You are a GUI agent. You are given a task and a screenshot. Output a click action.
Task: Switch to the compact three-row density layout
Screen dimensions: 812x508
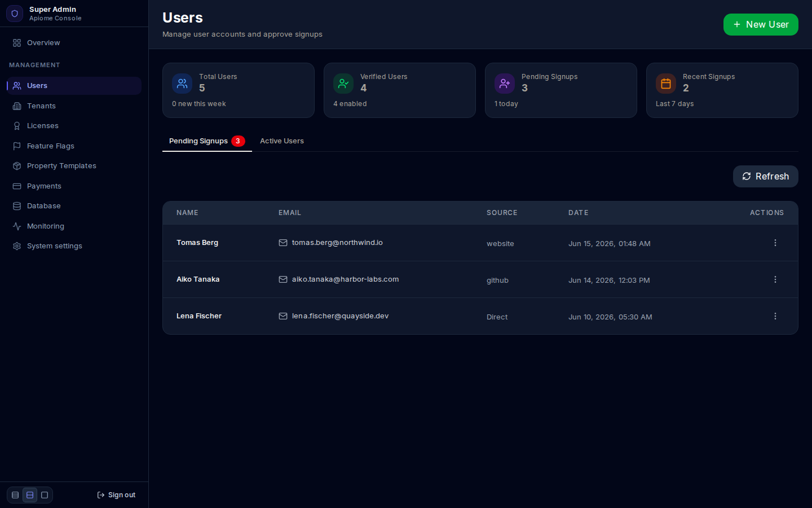15,495
